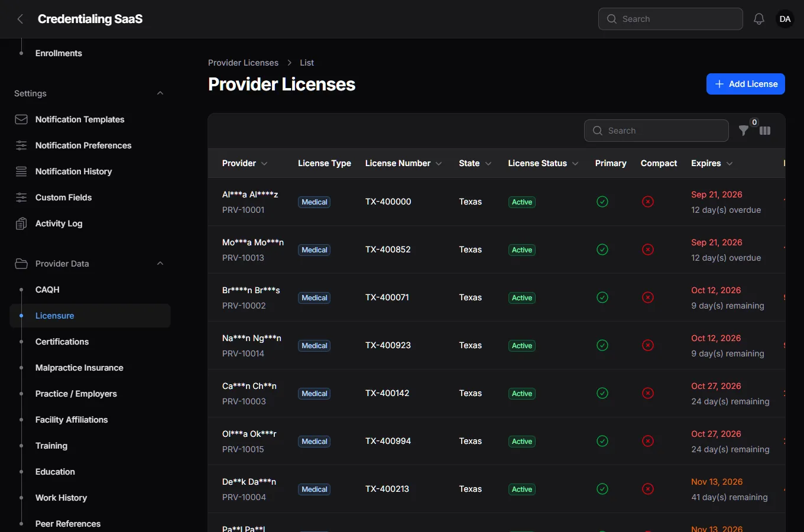Viewport: 804px width, 532px height.
Task: Click Primary check icon for TX-400142
Action: [x=602, y=393]
